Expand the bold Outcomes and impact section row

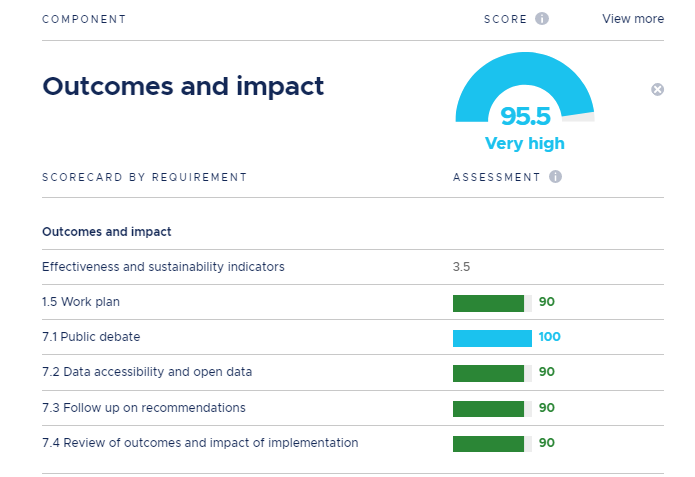tap(107, 232)
